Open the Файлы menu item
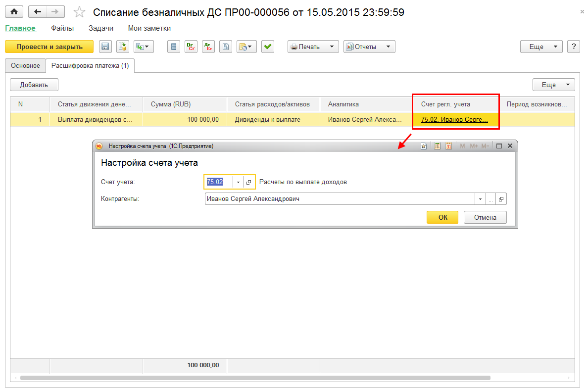 click(x=62, y=28)
